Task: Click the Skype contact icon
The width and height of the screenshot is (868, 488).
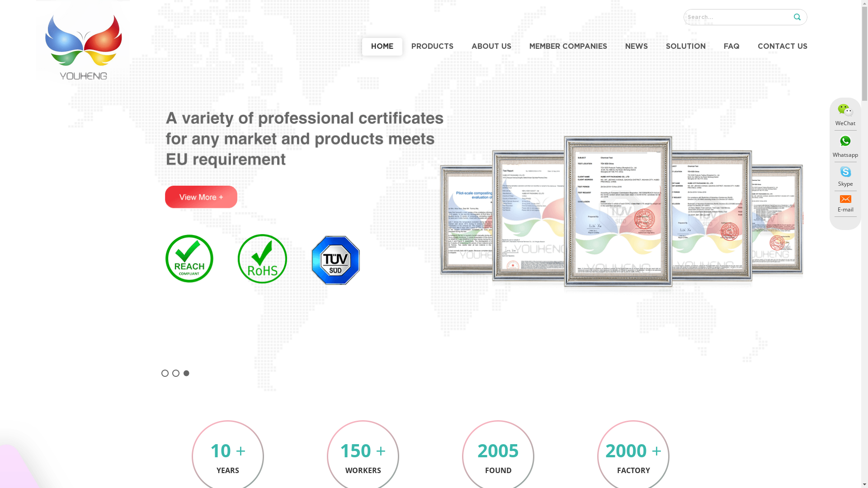Action: [x=845, y=172]
